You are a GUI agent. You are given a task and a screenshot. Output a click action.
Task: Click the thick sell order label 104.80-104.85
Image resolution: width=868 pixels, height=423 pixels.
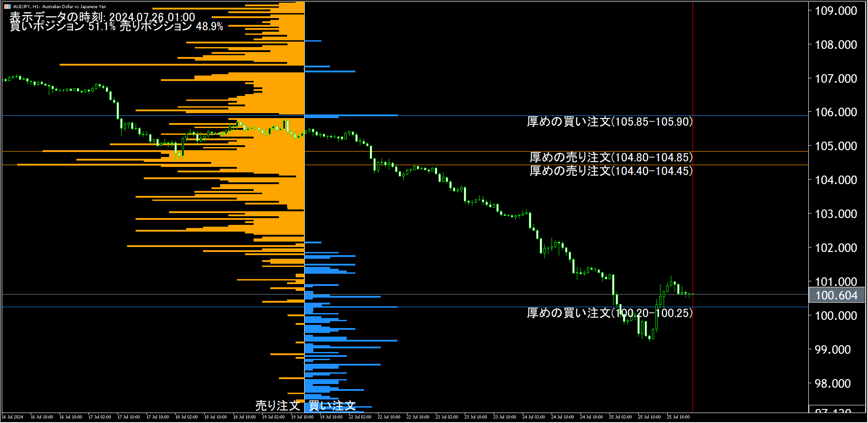pyautogui.click(x=611, y=157)
